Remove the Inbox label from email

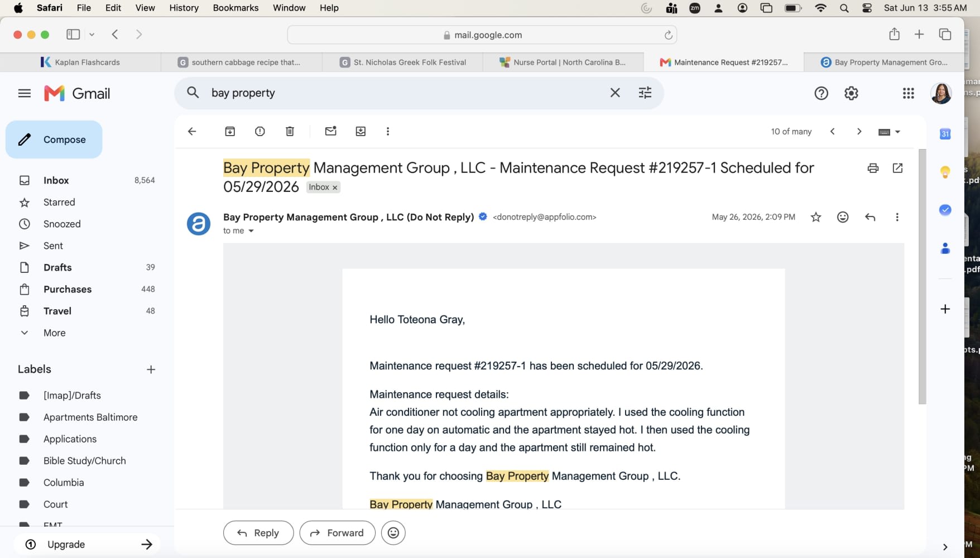[x=335, y=187]
